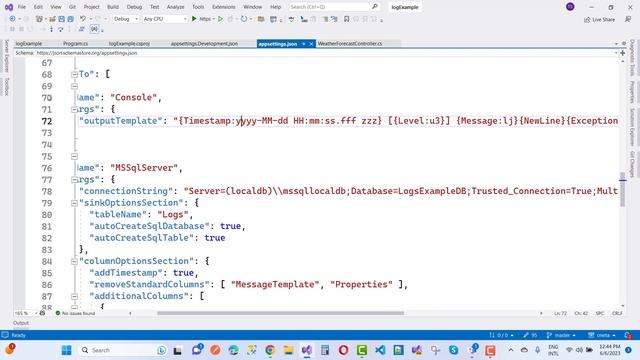
Task: Open VS Code from the taskbar
Action: coord(380,350)
